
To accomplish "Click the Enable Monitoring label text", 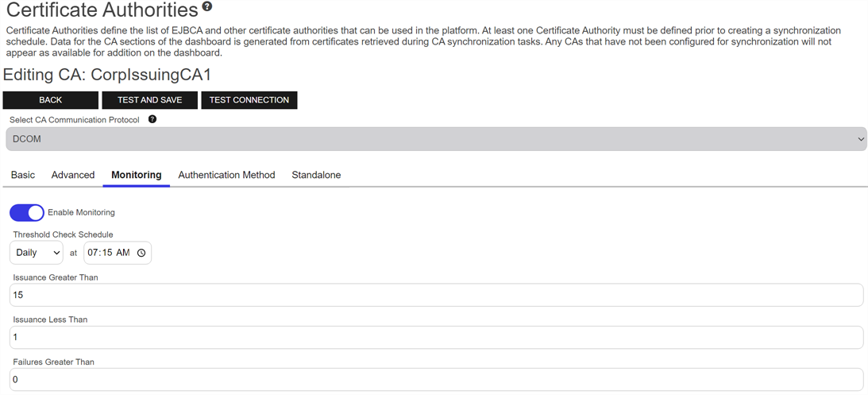I will [81, 213].
